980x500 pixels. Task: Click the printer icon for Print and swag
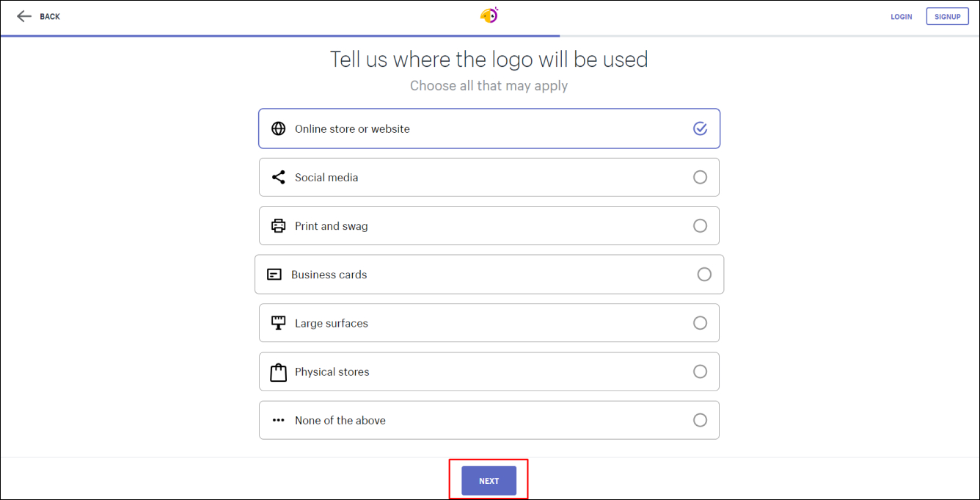(278, 225)
